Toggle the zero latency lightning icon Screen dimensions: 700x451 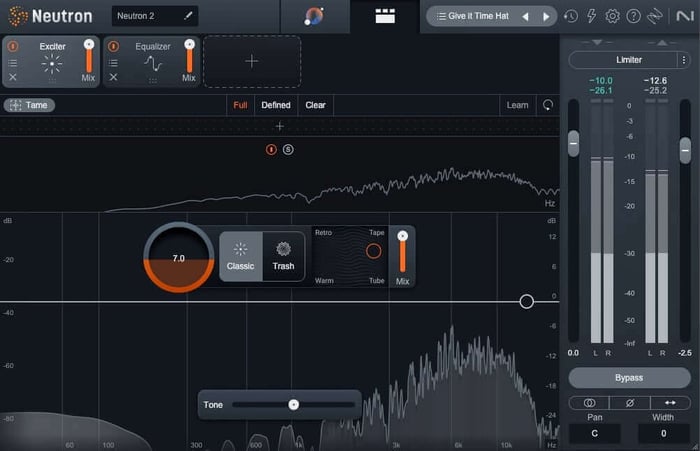point(592,16)
